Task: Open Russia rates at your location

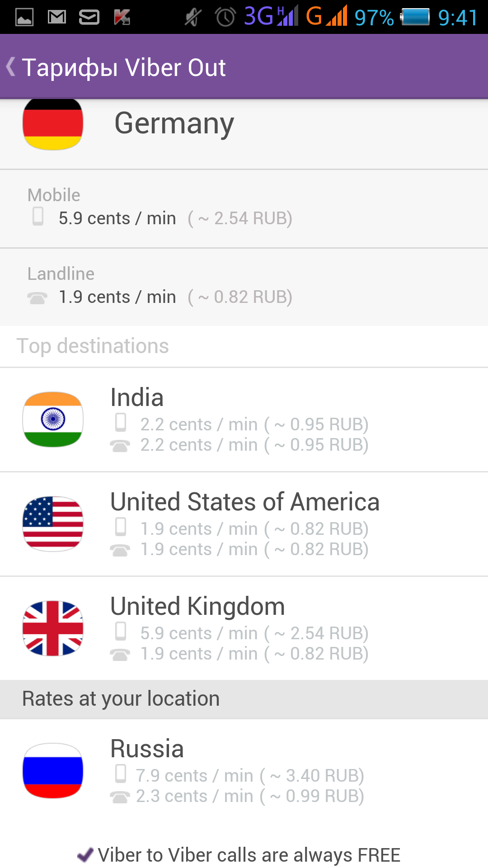Action: click(244, 771)
